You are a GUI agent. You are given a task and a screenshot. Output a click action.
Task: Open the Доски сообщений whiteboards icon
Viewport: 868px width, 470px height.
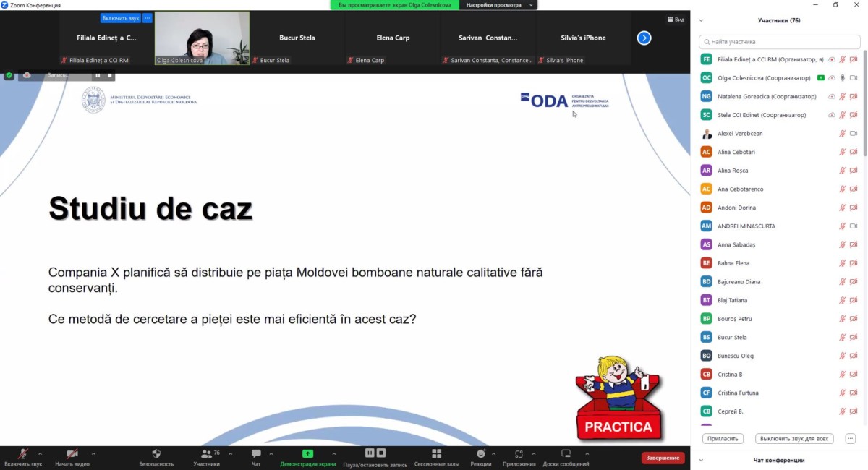click(566, 453)
